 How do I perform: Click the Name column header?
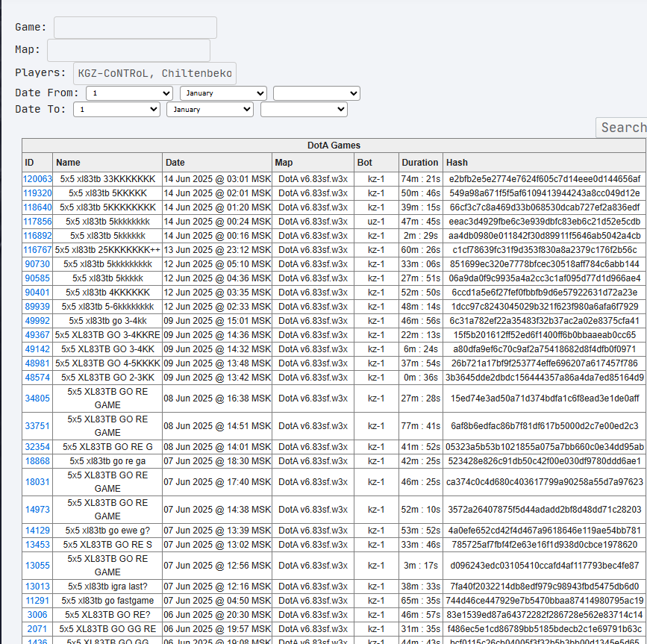pyautogui.click(x=107, y=163)
